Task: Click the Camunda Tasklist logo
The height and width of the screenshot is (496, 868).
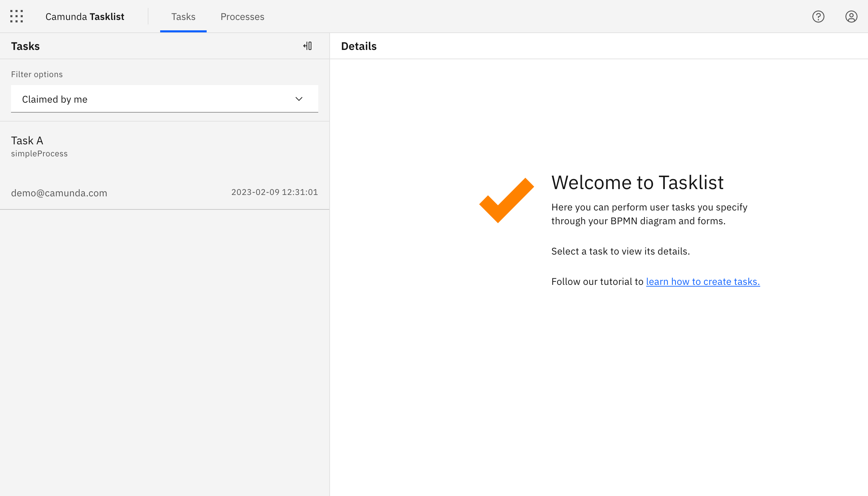Action: point(85,16)
